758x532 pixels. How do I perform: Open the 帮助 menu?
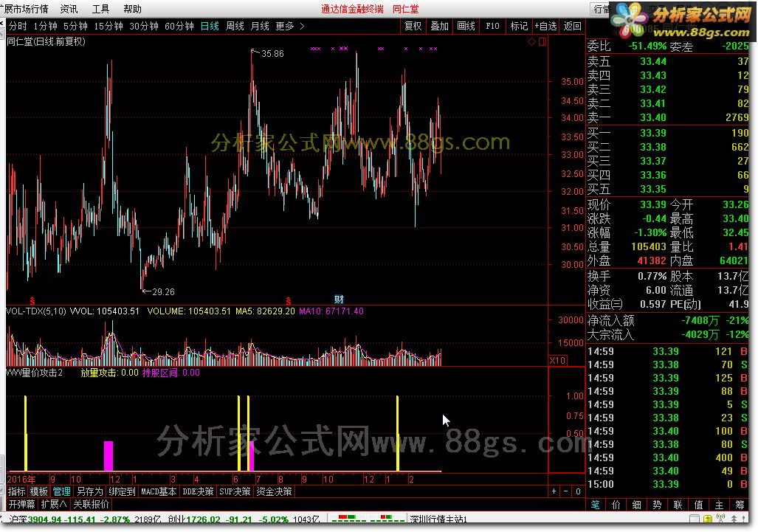click(132, 9)
